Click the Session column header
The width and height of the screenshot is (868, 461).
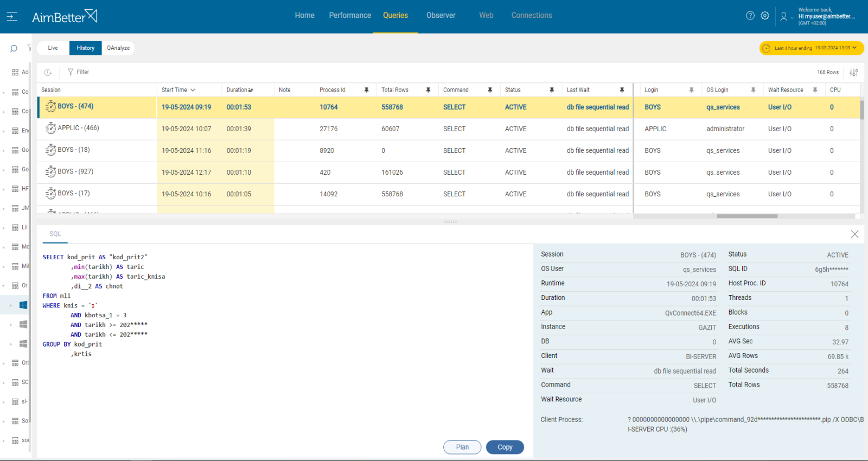51,90
